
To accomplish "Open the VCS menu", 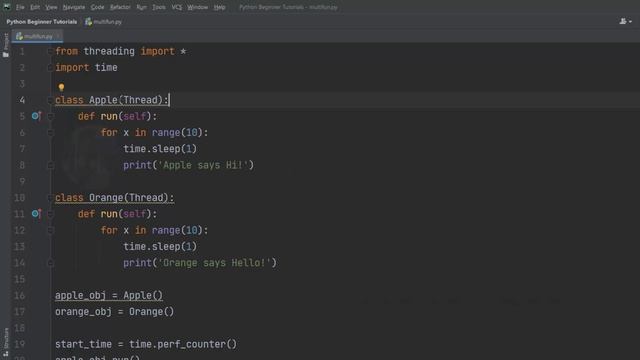I will tap(177, 7).
